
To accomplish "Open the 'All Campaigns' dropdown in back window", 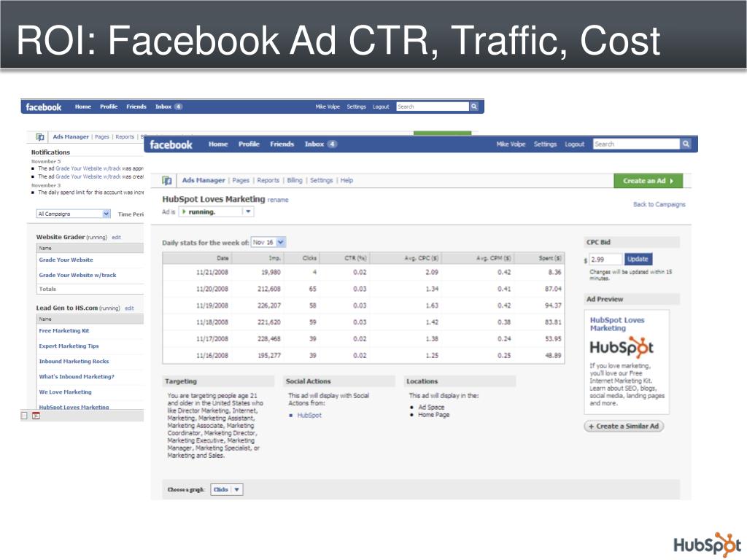I will pos(74,214).
